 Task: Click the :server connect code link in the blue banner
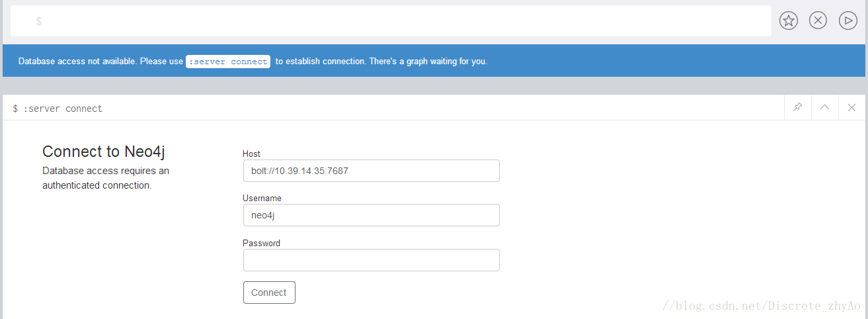tap(228, 62)
